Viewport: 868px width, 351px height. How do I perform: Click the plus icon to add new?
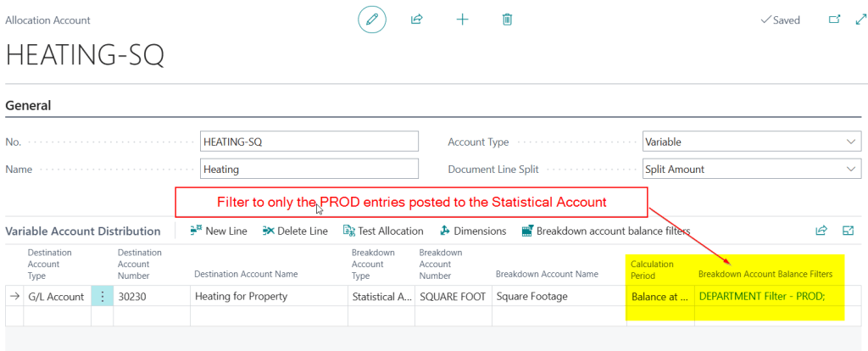pyautogui.click(x=462, y=19)
